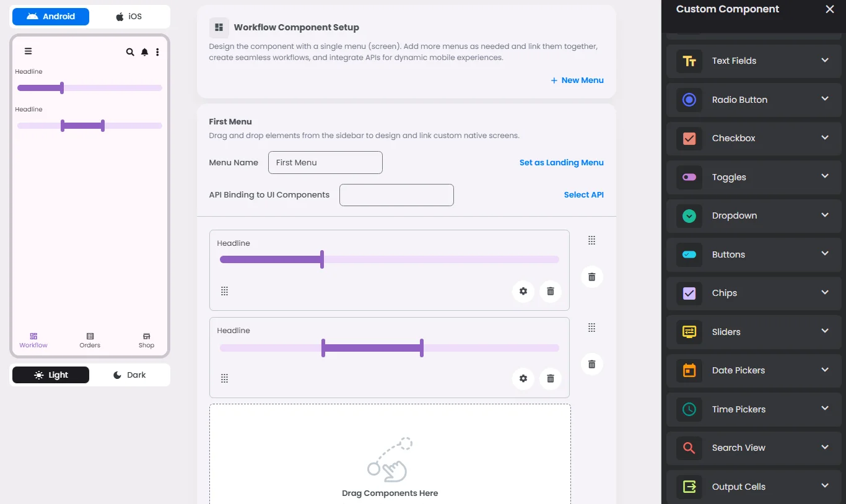The image size is (846, 504).
Task: Expand the Text Fields section
Action: 824,60
